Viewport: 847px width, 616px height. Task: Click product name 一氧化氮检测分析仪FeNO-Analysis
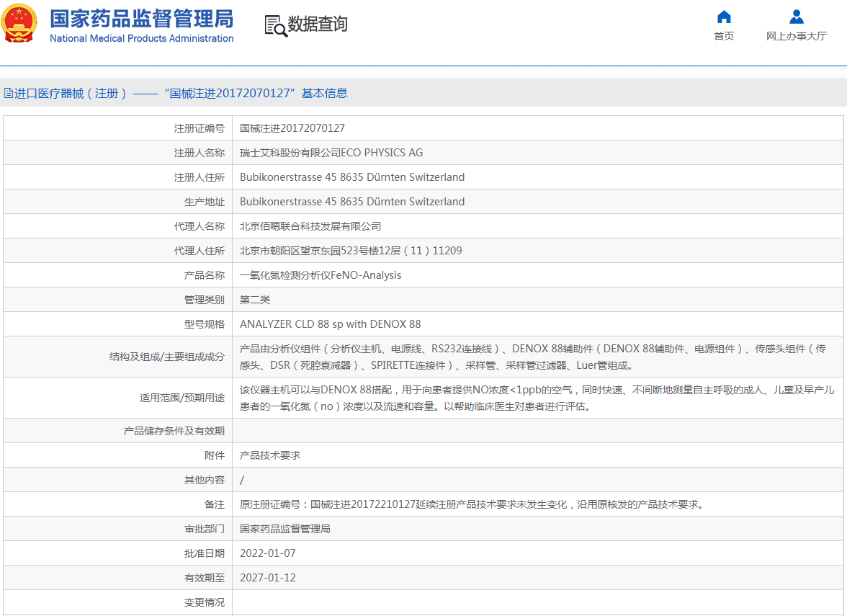click(321, 275)
